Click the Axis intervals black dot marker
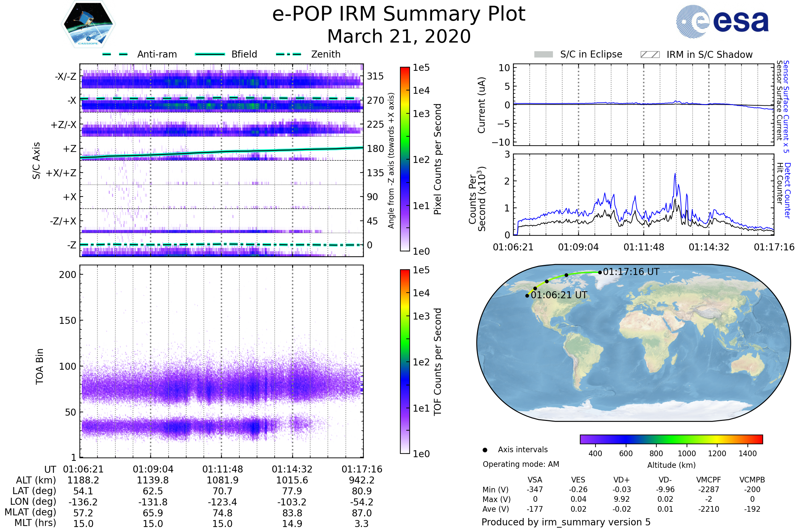 (485, 450)
